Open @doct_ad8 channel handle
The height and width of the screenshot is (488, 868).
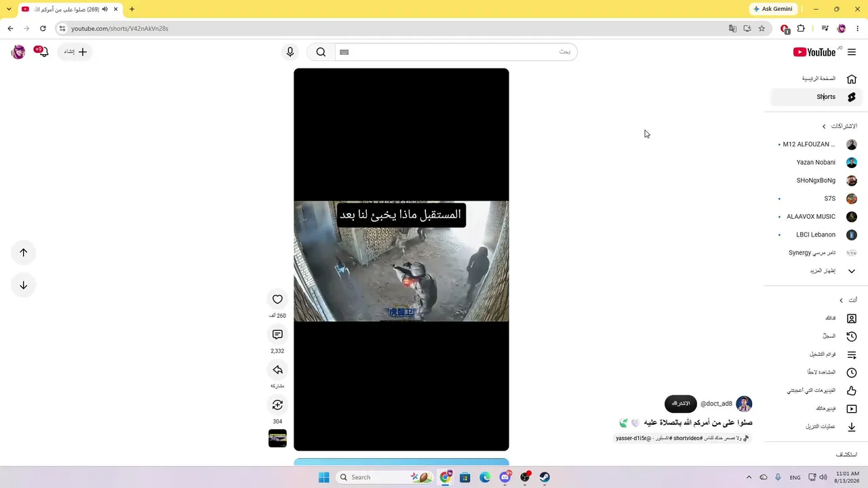(x=716, y=404)
